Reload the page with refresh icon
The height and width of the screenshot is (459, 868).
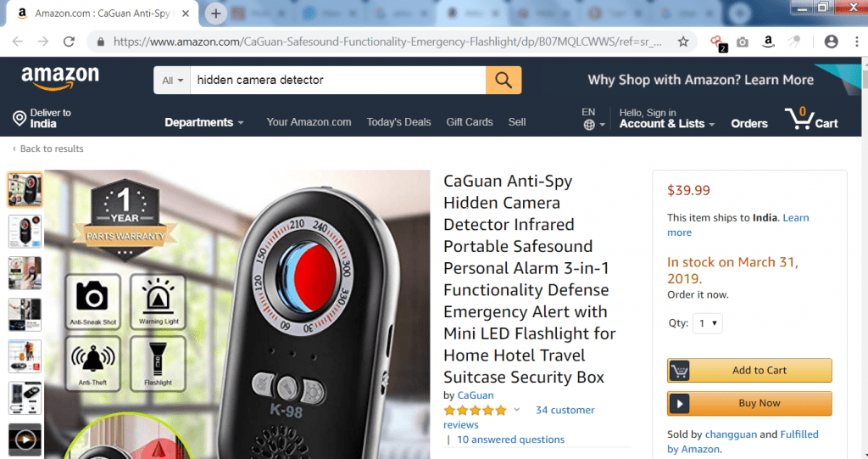tap(69, 42)
